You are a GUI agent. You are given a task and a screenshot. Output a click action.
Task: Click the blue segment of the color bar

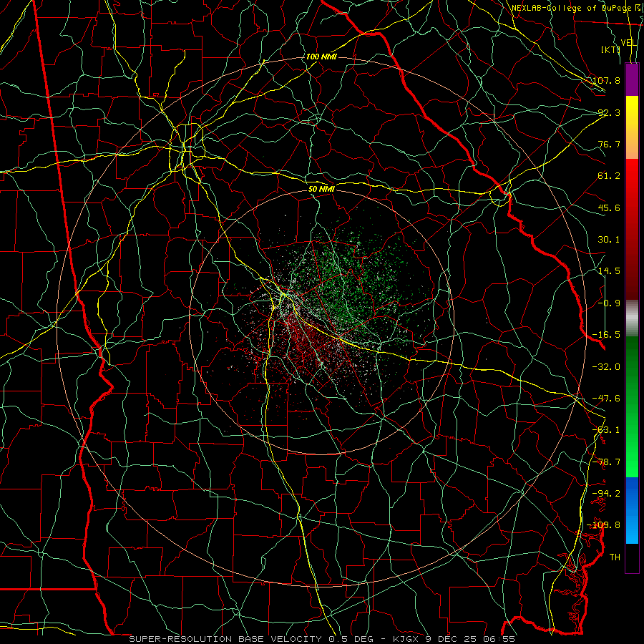click(x=632, y=510)
